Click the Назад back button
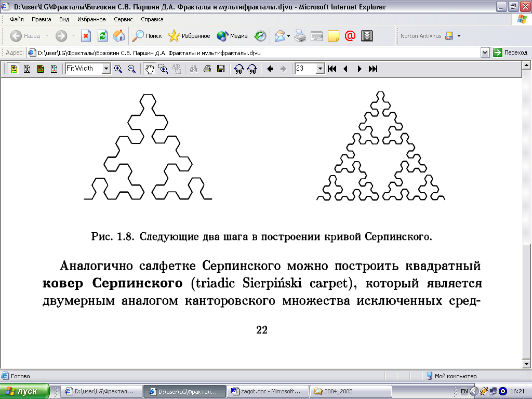532x399 pixels. click(25, 36)
